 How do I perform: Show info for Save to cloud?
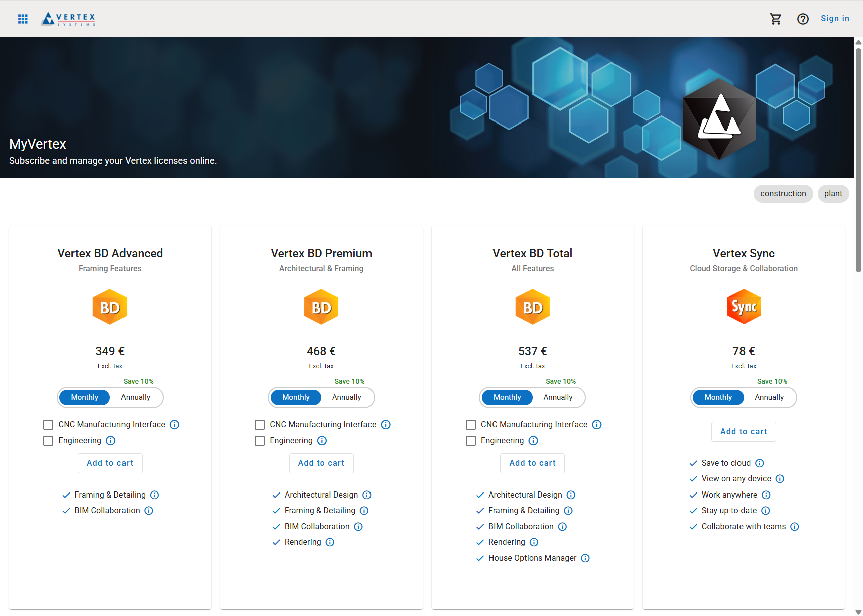[x=760, y=463]
